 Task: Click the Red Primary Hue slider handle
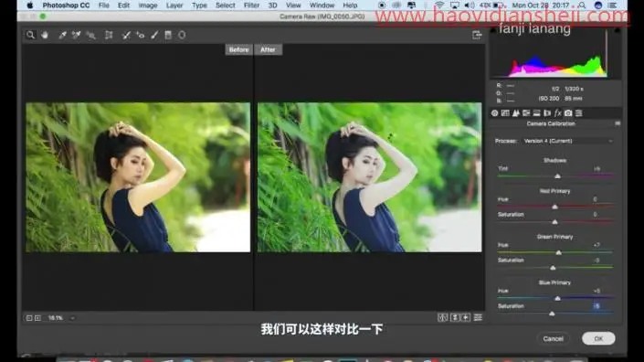click(554, 207)
